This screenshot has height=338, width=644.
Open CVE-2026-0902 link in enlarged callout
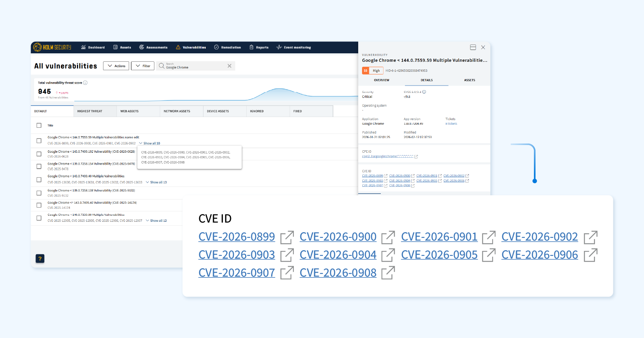[x=540, y=237]
